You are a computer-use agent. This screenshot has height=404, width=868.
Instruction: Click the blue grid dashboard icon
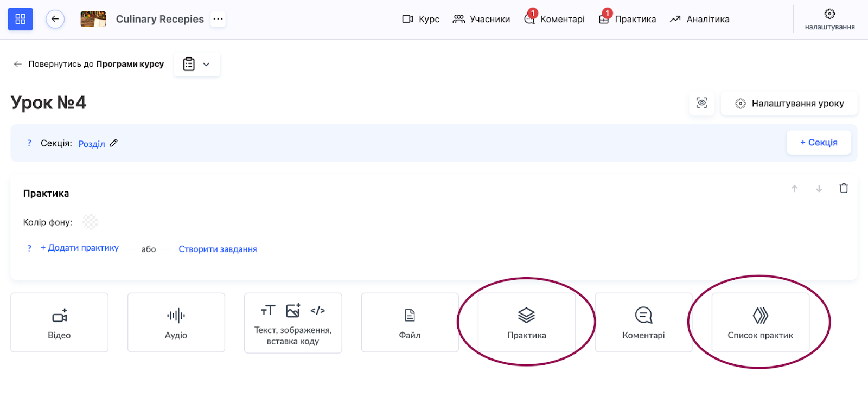pyautogui.click(x=20, y=19)
